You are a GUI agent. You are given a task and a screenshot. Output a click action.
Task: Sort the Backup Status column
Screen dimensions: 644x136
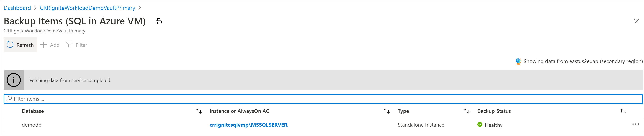point(623,111)
